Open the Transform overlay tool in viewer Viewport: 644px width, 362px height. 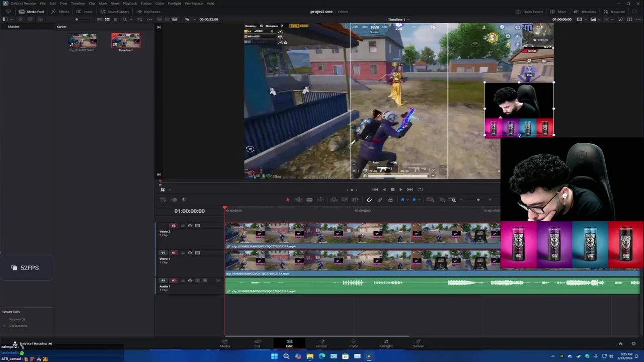[162, 190]
